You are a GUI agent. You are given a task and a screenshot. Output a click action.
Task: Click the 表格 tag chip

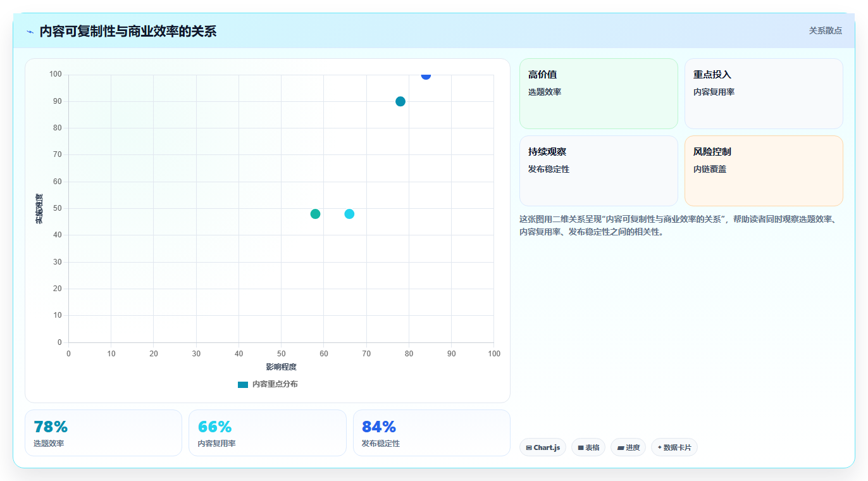coord(588,447)
